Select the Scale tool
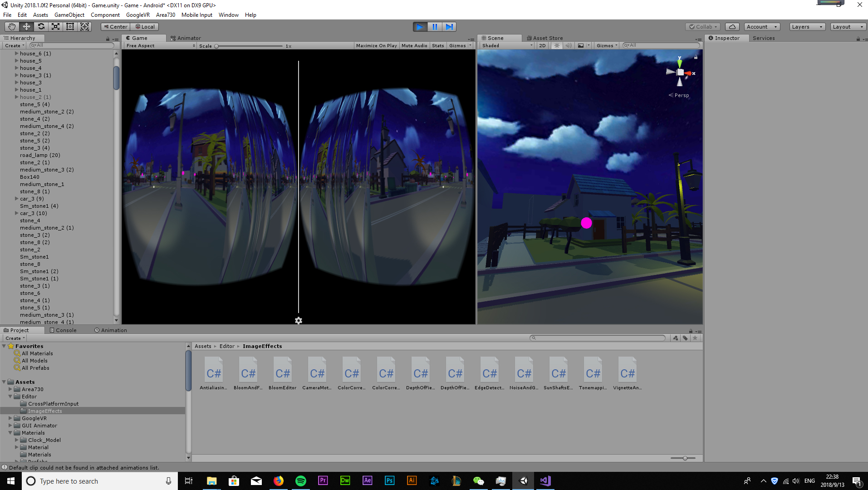Image resolution: width=868 pixels, height=490 pixels. (x=55, y=27)
